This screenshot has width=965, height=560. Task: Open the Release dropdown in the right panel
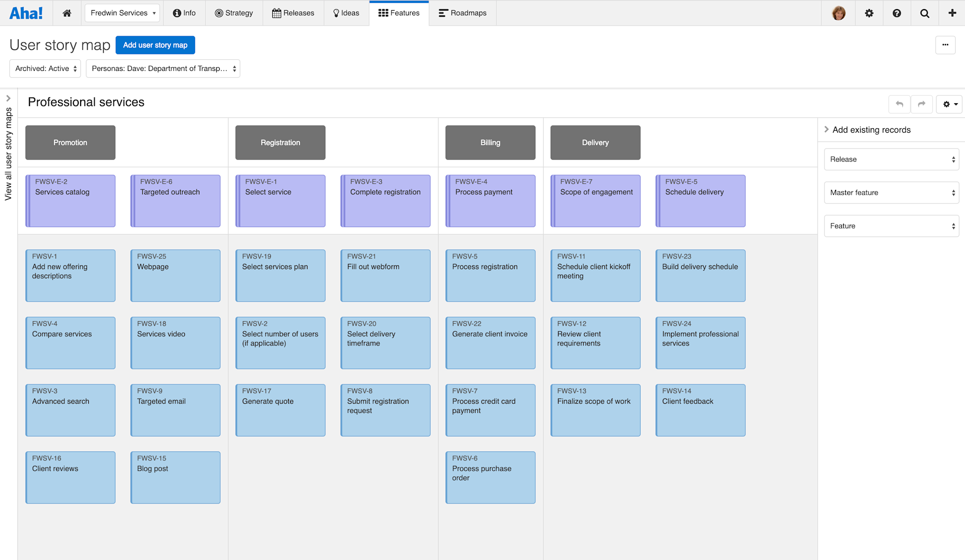click(891, 159)
